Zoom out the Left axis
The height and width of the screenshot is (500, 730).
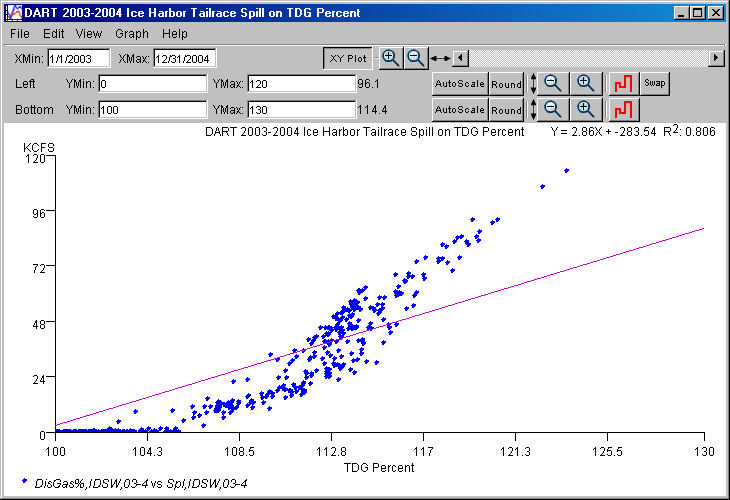(552, 83)
